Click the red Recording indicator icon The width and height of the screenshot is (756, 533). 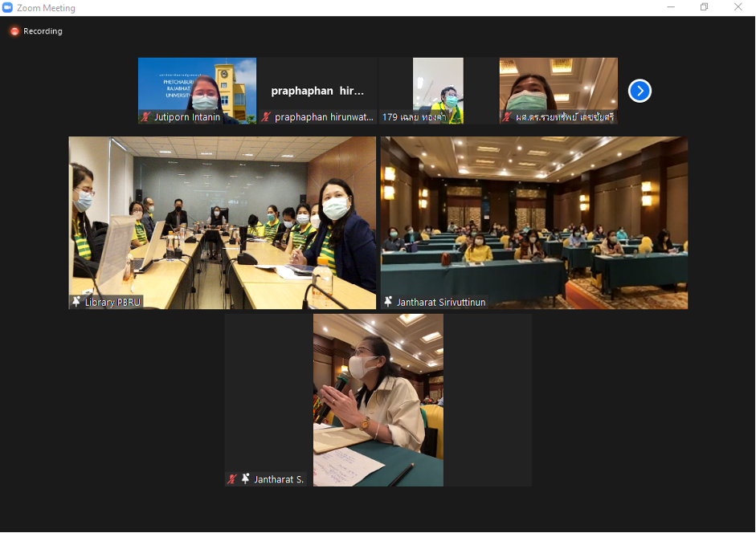click(x=14, y=31)
